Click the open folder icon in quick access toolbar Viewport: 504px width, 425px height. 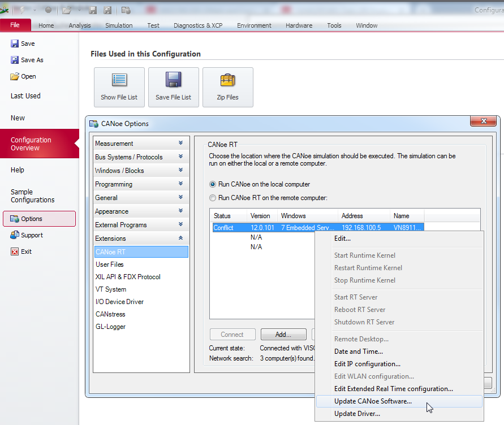click(66, 10)
